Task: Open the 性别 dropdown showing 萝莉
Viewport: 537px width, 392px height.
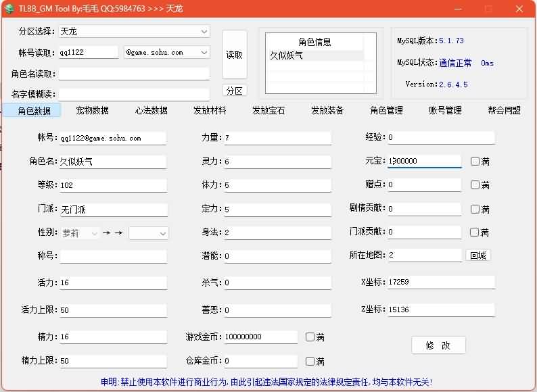Action: coord(80,233)
